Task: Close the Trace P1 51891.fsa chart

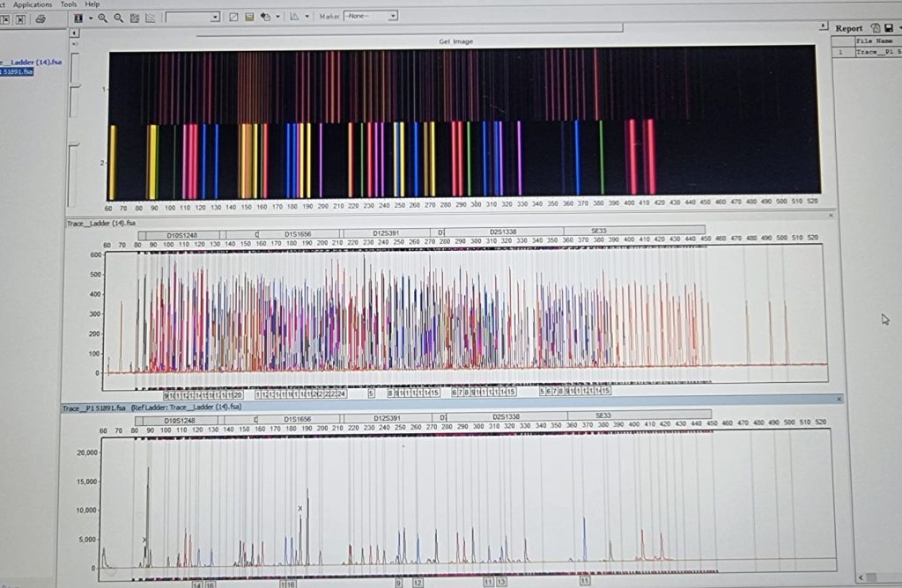Action: [839, 399]
